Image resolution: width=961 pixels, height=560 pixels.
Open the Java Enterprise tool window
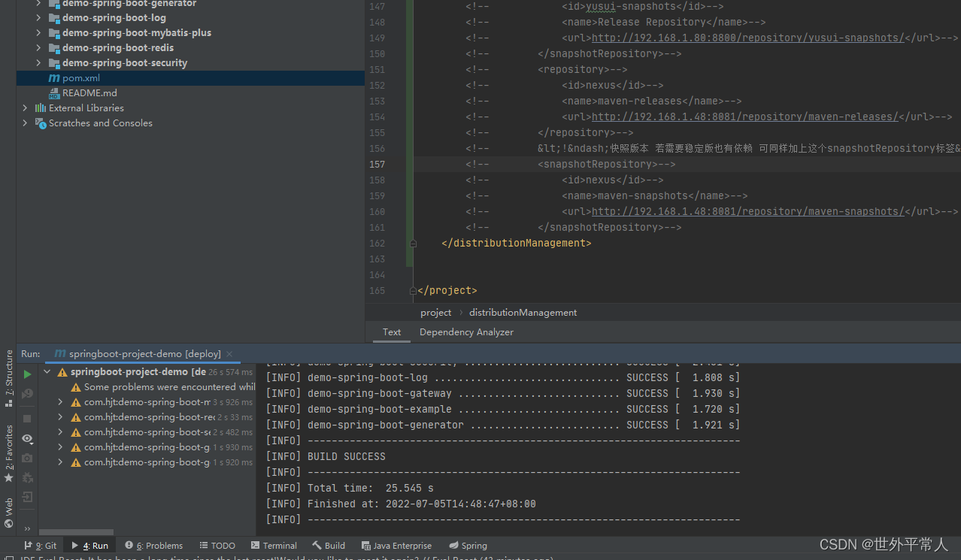[396, 546]
